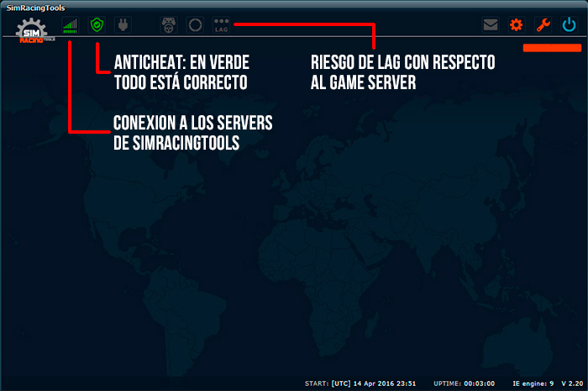Image resolution: width=588 pixels, height=391 pixels.
Task: Click the SimRacingTools gear logo
Action: click(33, 30)
